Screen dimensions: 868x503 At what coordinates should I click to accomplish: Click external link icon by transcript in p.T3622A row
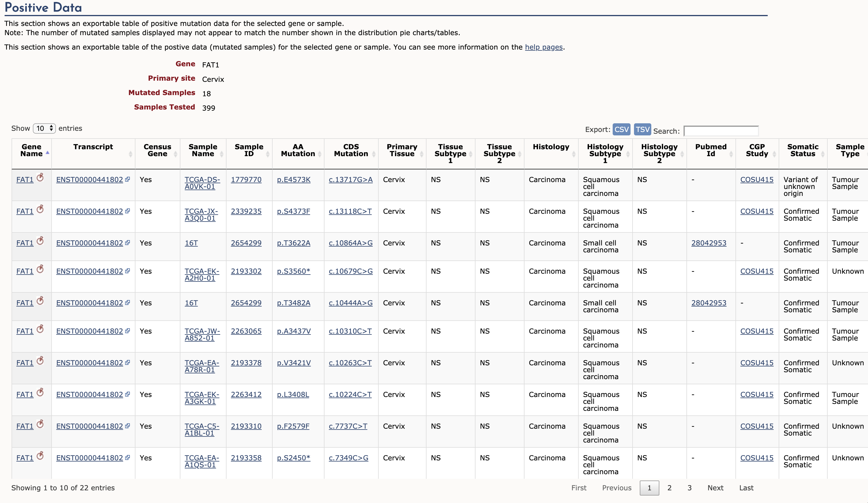pos(127,242)
